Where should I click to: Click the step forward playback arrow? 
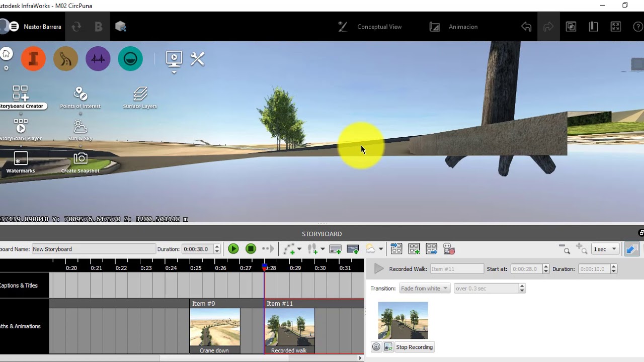click(268, 249)
